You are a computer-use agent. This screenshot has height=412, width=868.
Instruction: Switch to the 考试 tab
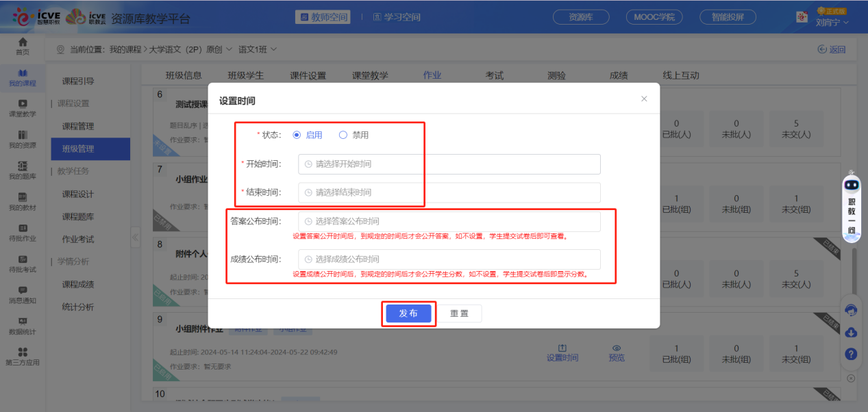click(494, 75)
